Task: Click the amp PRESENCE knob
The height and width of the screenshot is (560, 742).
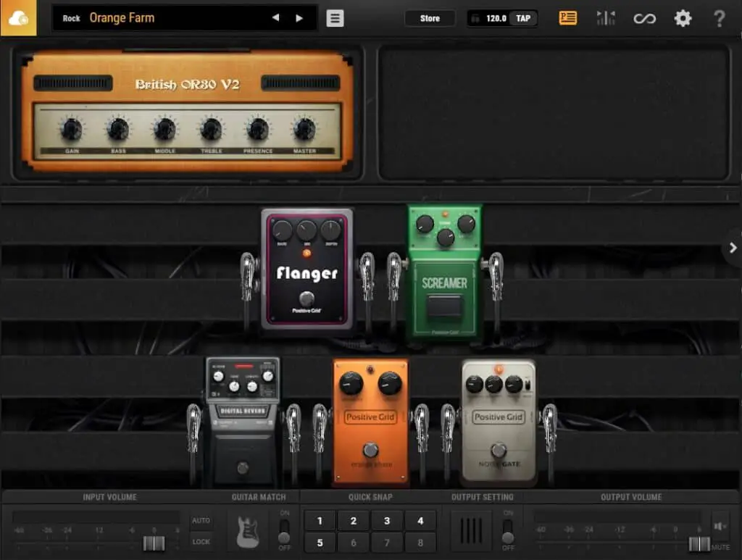Action: tap(258, 129)
